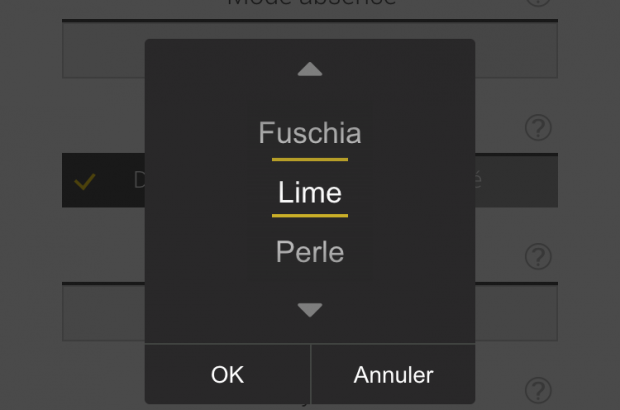
Task: Select the Lime color option
Action: coord(310,192)
